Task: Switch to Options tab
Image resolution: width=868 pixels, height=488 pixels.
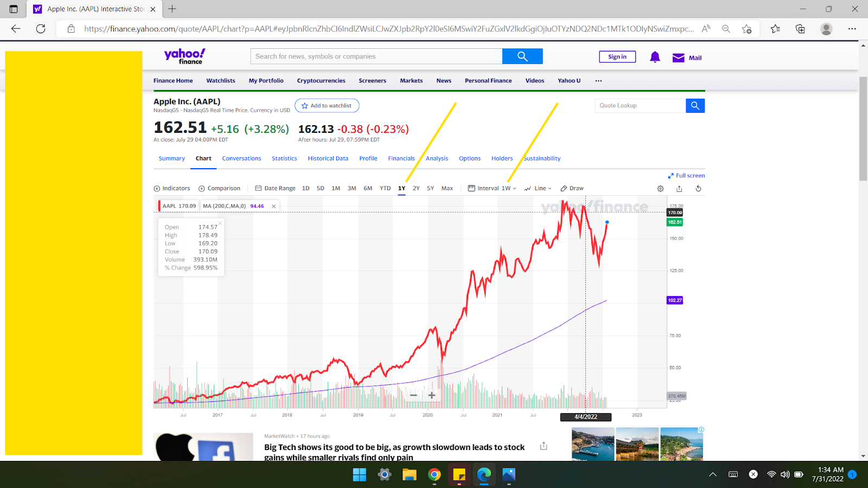Action: (x=470, y=159)
